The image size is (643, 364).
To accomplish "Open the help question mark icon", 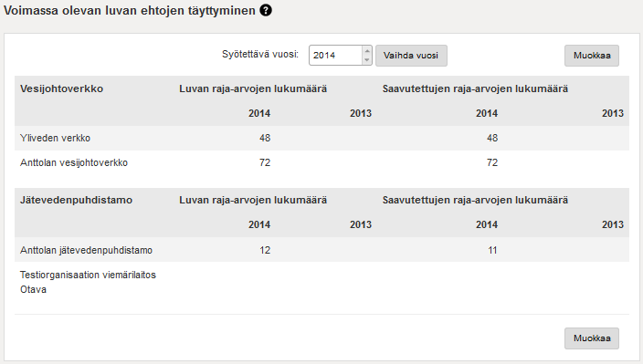I will tap(266, 10).
